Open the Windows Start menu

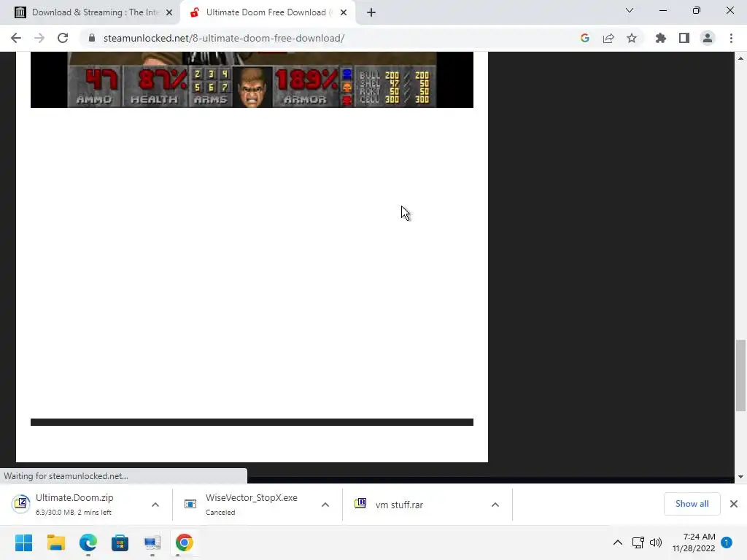[x=23, y=542]
